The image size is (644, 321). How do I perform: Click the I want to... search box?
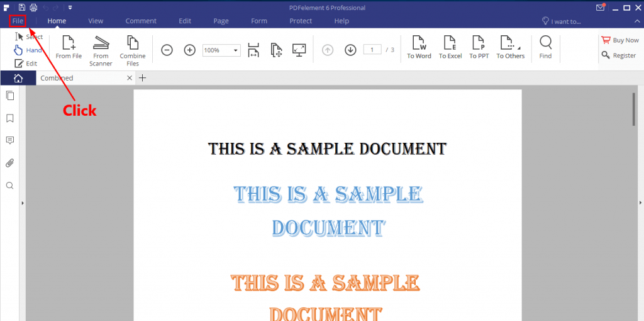(x=561, y=21)
